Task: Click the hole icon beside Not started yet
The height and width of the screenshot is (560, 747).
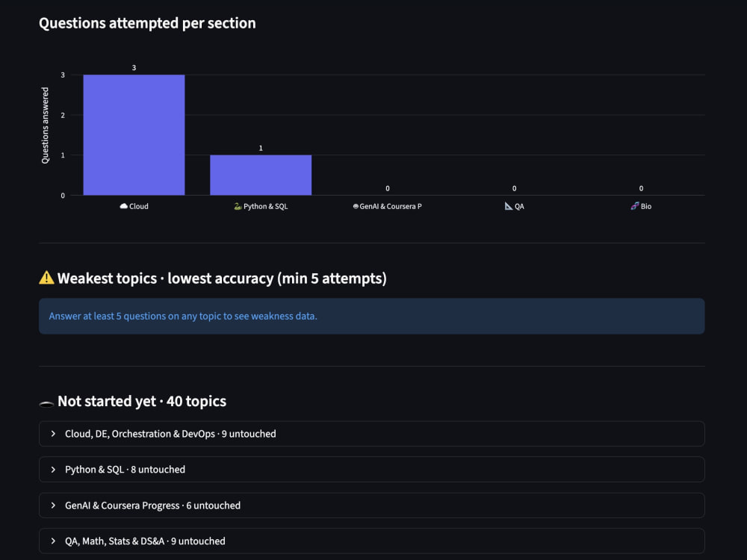Action: click(46, 404)
